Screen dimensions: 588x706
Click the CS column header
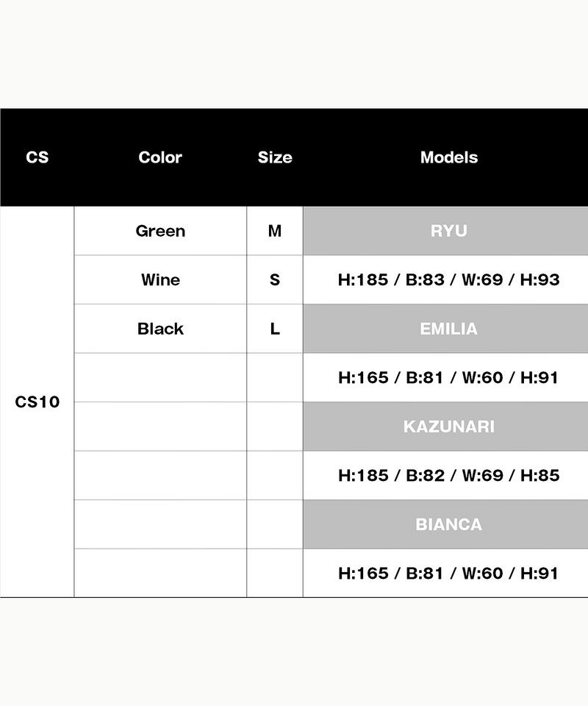click(x=37, y=157)
